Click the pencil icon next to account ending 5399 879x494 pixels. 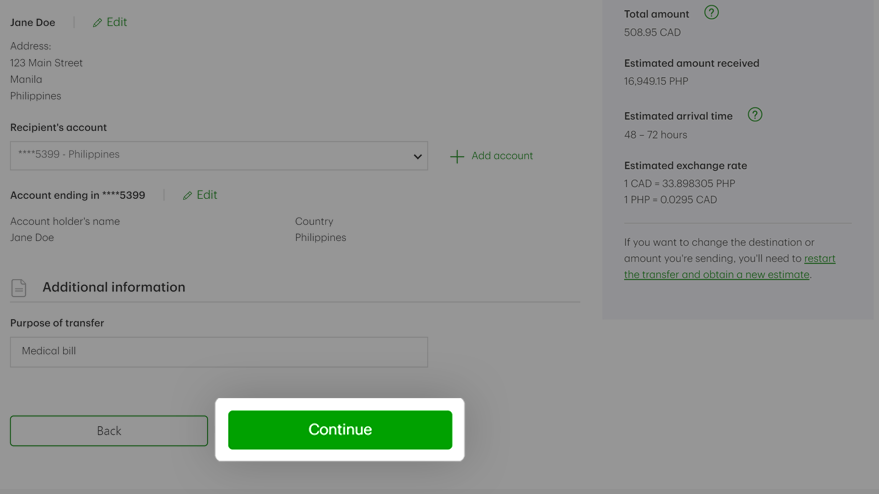(187, 195)
